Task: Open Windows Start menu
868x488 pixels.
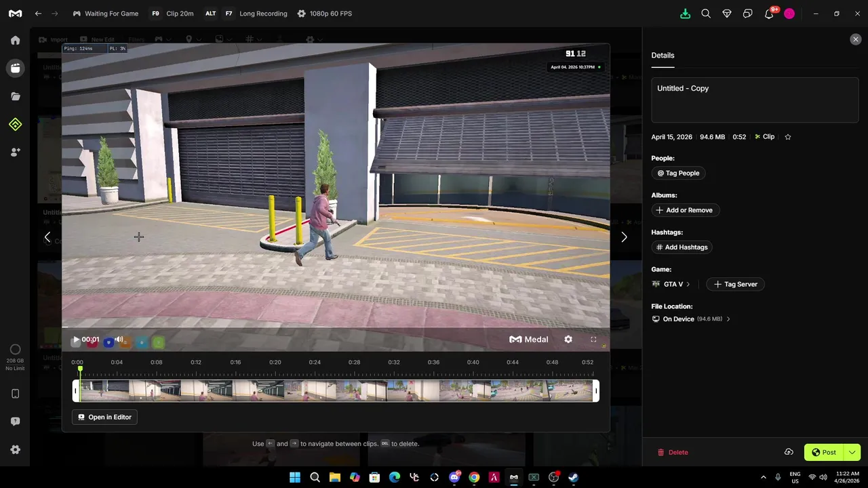Action: 295,477
